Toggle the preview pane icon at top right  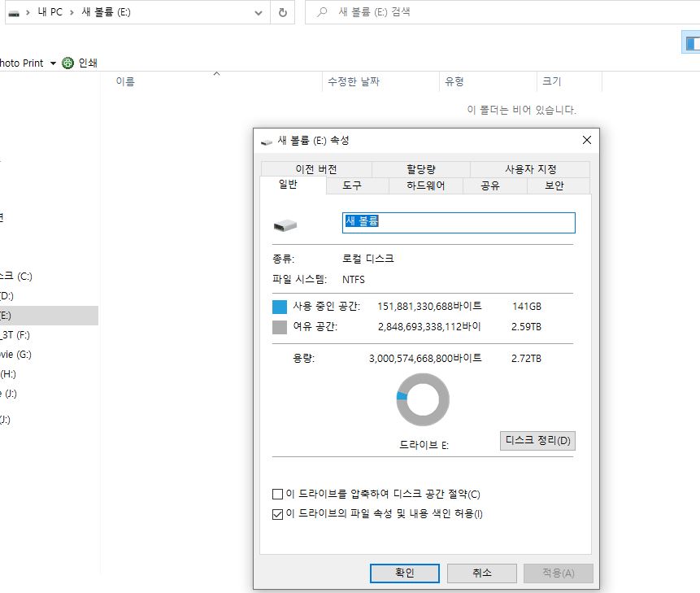[692, 43]
